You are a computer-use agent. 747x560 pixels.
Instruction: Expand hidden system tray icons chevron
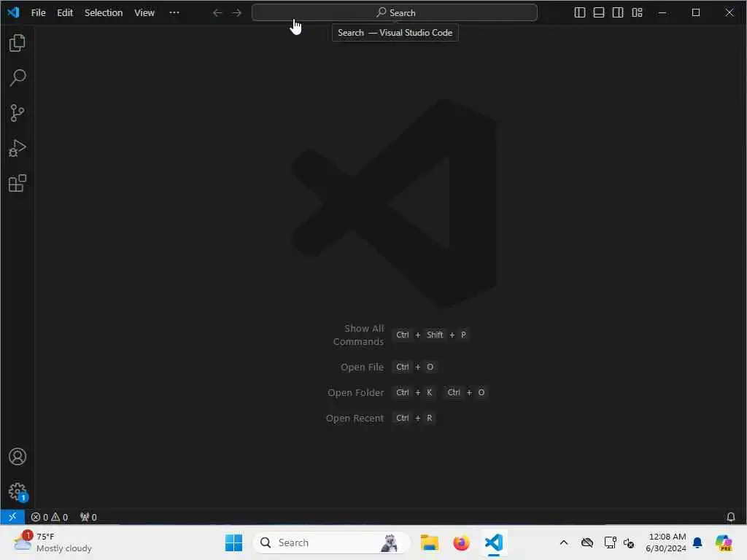pos(564,542)
